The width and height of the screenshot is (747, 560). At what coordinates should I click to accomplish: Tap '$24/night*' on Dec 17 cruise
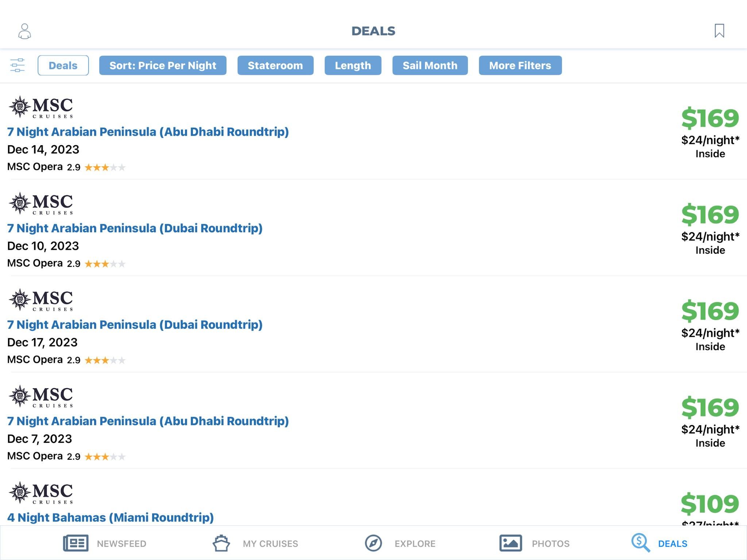[710, 333]
